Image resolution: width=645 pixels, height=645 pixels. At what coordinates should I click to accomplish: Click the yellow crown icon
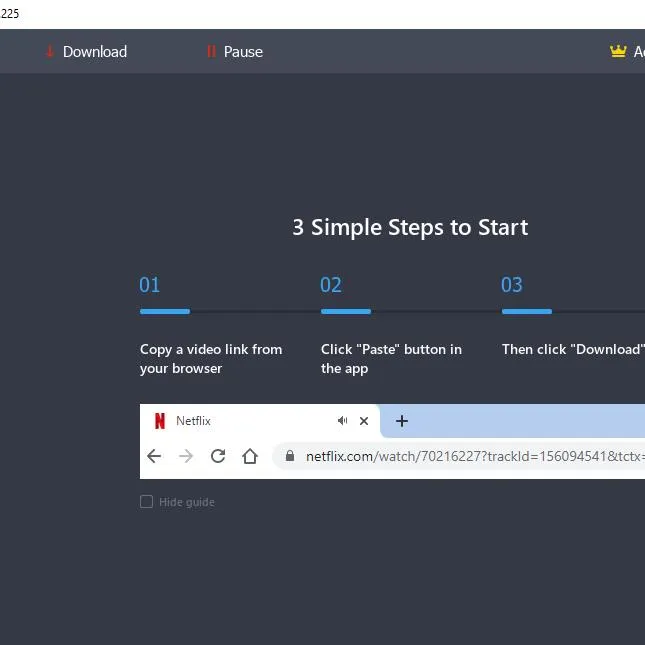coord(618,51)
